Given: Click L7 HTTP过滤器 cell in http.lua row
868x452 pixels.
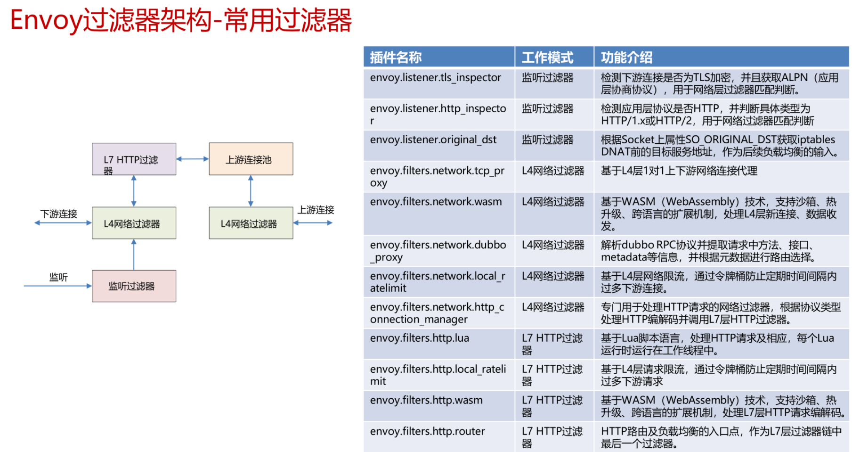Looking at the screenshot, I should (x=554, y=345).
